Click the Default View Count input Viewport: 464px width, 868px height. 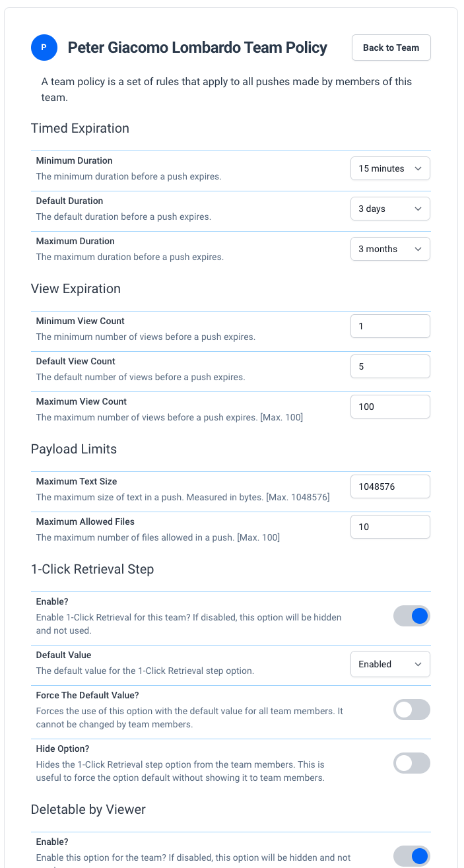[390, 366]
